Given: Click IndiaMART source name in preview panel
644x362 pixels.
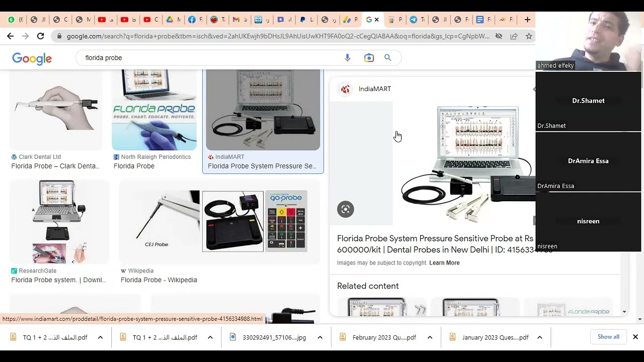Looking at the screenshot, I should coord(375,89).
